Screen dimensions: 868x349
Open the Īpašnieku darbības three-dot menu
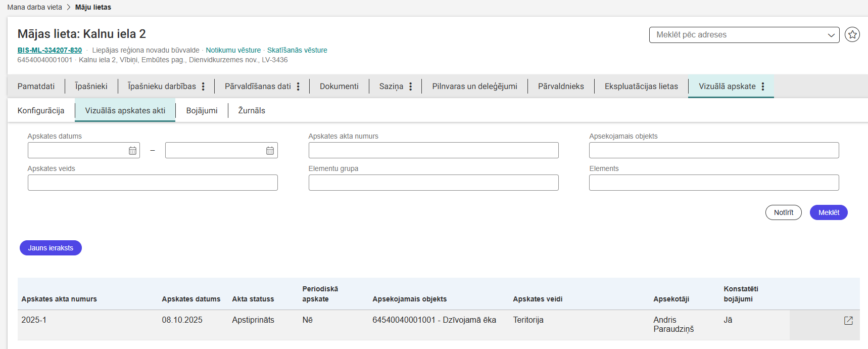[x=203, y=86]
